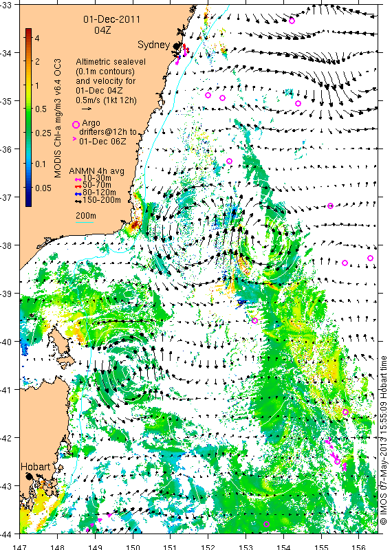Click the 'Altimetric sealevel' legend text

click(111, 62)
